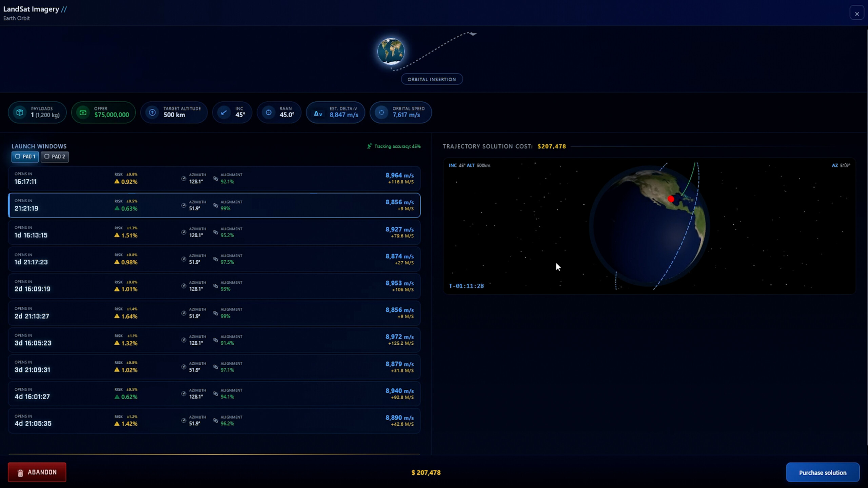The width and height of the screenshot is (868, 488).
Task: Select the ORBITAL INSERTION phase pill
Action: coord(432,79)
